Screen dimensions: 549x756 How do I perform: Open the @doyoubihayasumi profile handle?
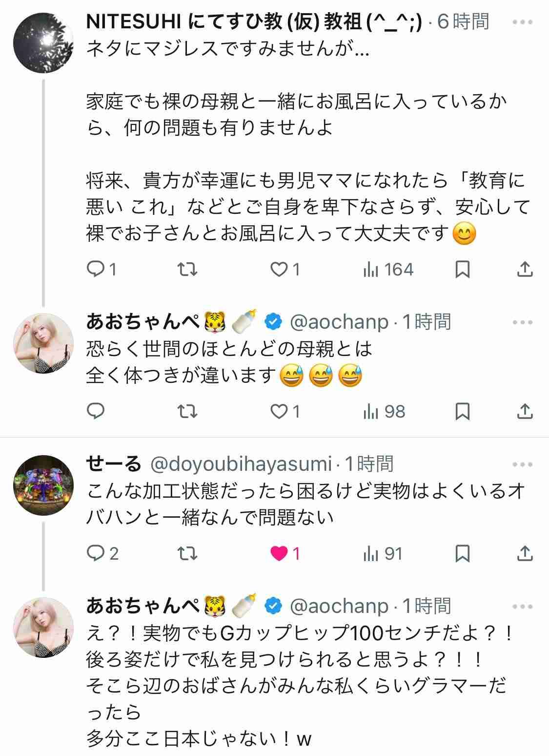point(241,464)
